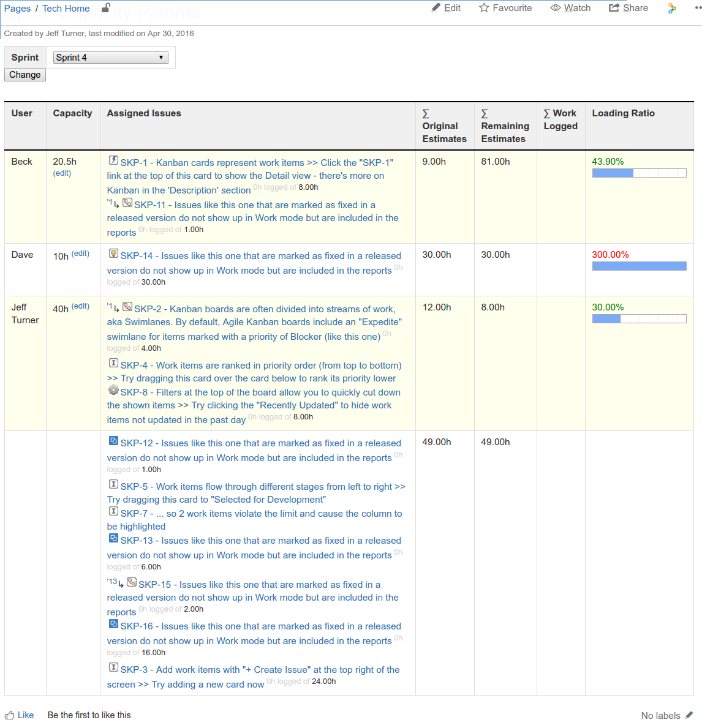Click the subtask icon beside SKP-15

[132, 583]
